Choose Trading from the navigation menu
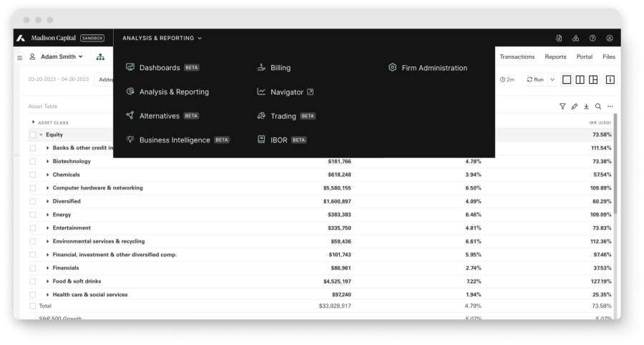The height and width of the screenshot is (345, 644). click(x=283, y=116)
